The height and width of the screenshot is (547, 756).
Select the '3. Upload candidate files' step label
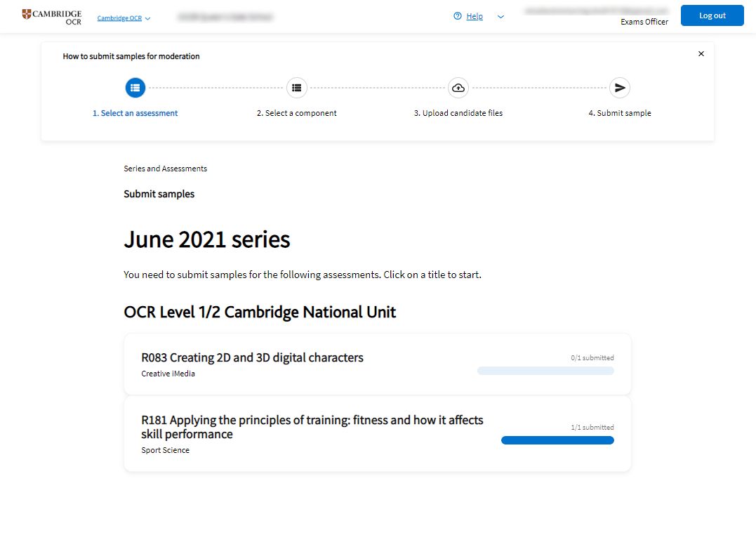click(x=458, y=113)
